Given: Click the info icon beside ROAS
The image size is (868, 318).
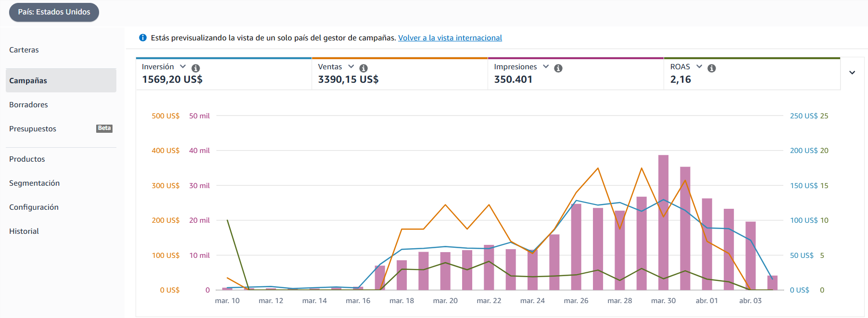Looking at the screenshot, I should tap(712, 68).
